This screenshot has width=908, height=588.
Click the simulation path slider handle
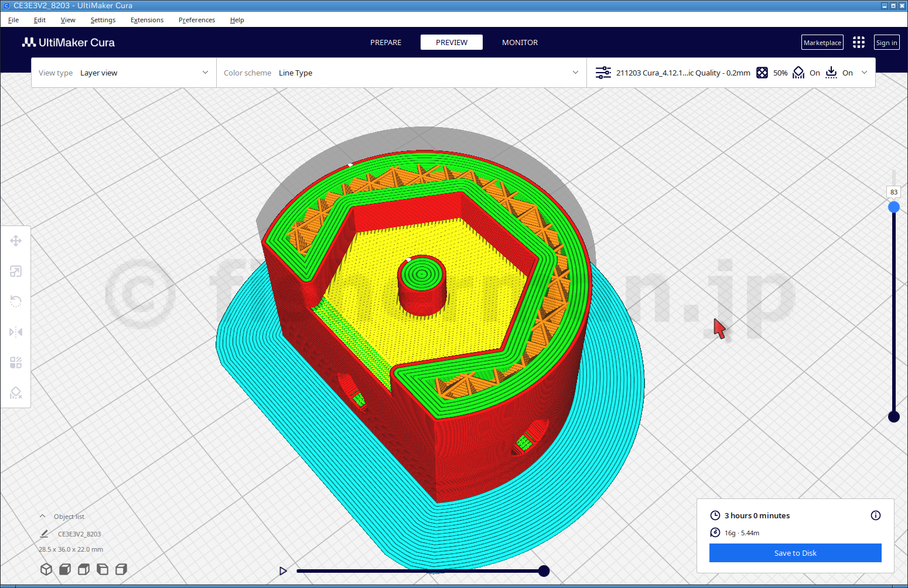click(544, 571)
